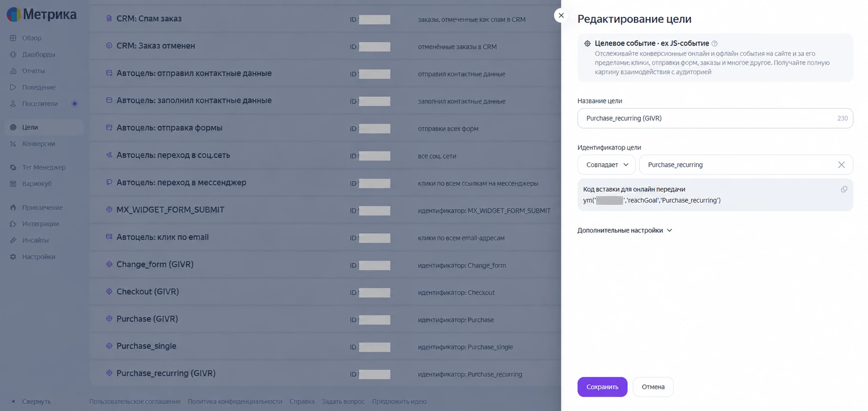Screen dimensions: 868x411
Task: Clear the Purchase_recurring identifier field
Action: 841,165
